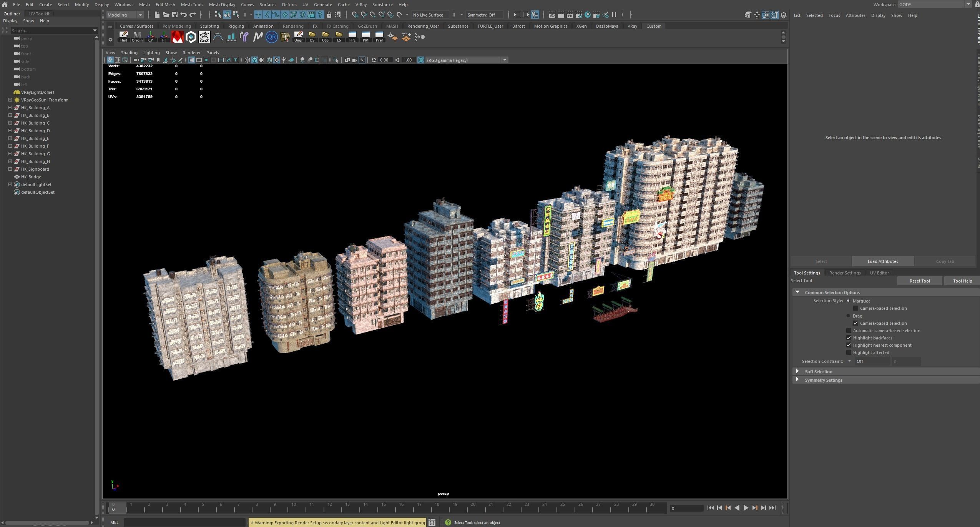The height and width of the screenshot is (527, 980).
Task: Open the PM shelf window icon
Action: [x=365, y=37]
